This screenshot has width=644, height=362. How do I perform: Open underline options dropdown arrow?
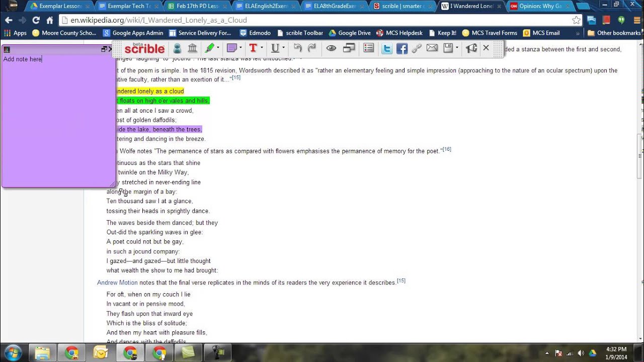click(284, 48)
